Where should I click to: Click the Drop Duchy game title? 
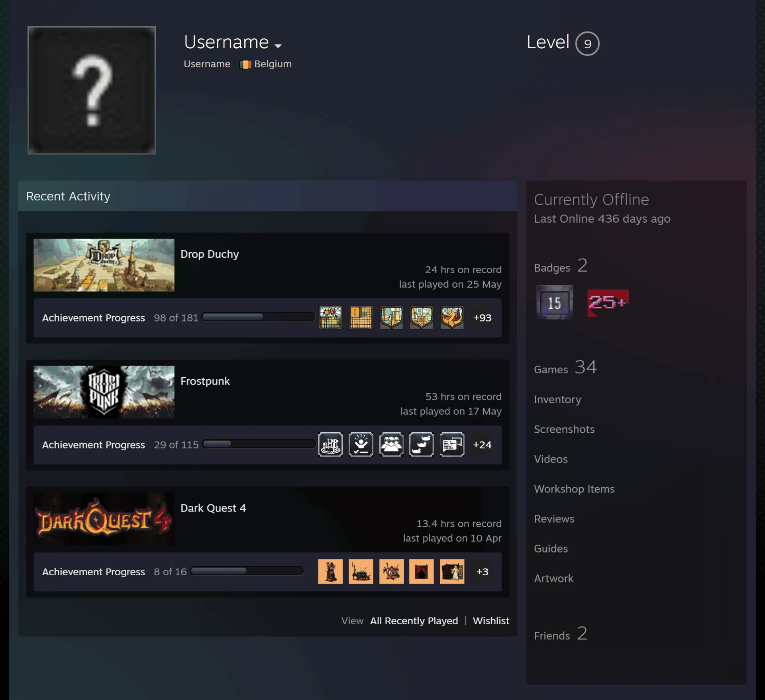(x=210, y=254)
